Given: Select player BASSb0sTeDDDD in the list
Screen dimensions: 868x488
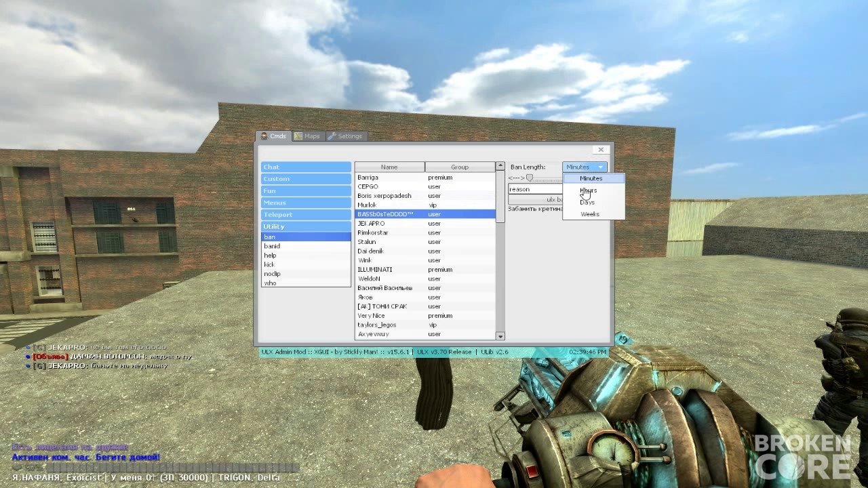Looking at the screenshot, I should coord(425,214).
